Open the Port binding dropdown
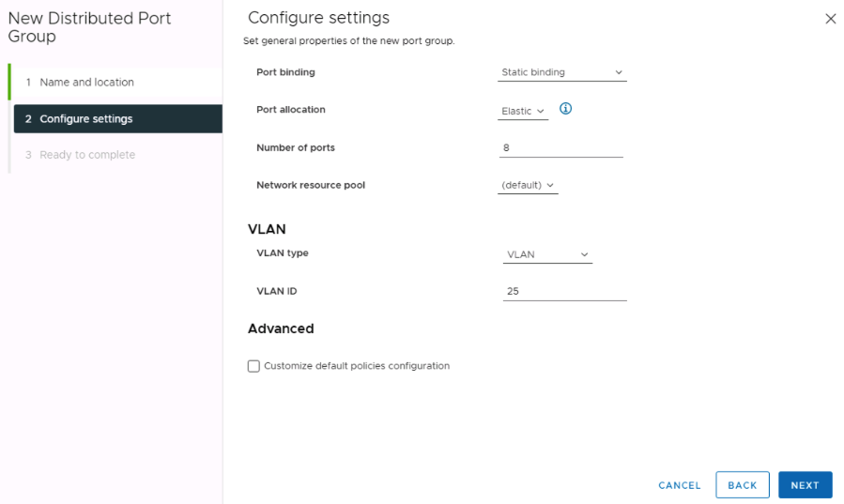 562,72
